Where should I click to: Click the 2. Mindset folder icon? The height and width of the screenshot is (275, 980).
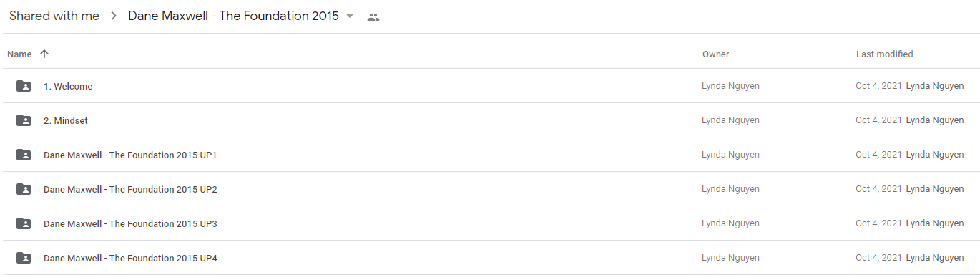[24, 120]
